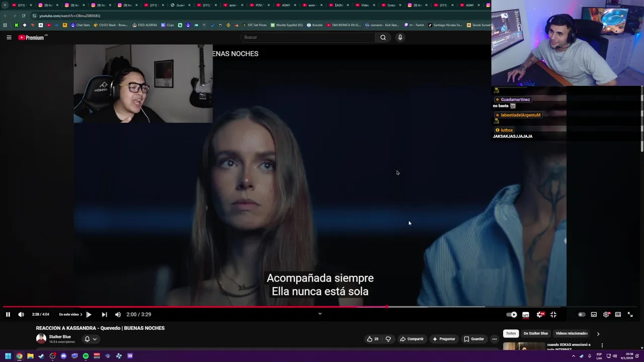Click the inner subtitles icon without red underline

(x=594, y=315)
